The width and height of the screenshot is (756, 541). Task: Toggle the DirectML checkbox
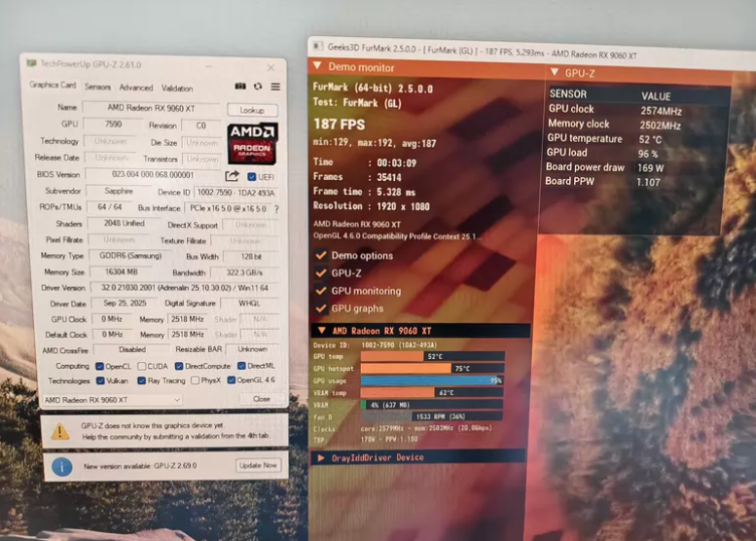coord(241,366)
